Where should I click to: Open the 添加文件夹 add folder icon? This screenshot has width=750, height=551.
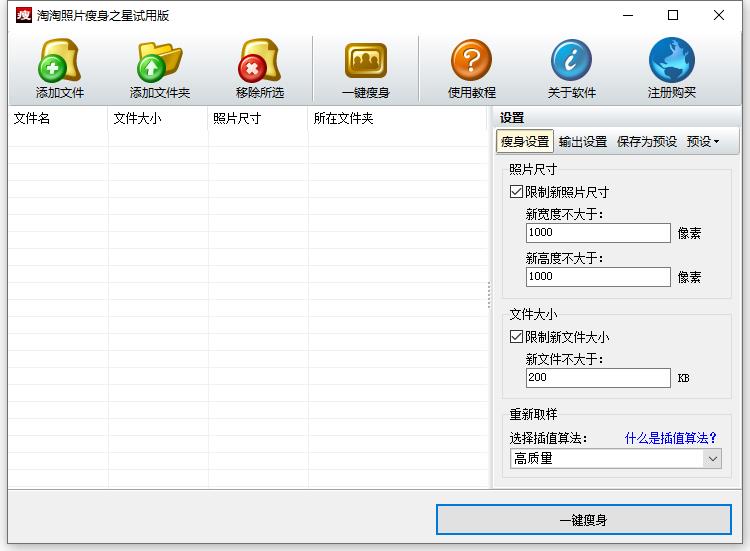pos(159,61)
